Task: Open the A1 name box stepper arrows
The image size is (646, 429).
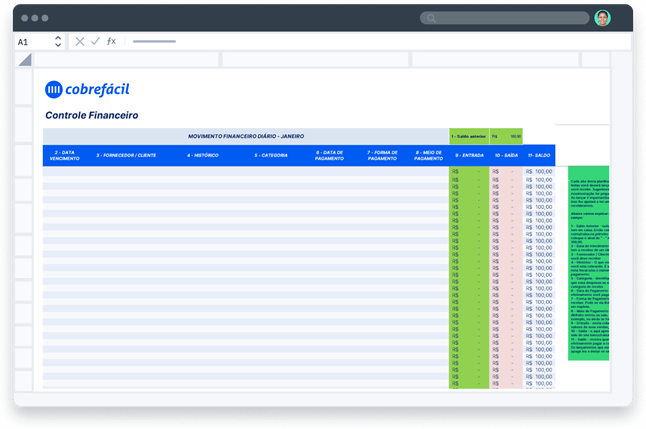Action: click(x=58, y=41)
